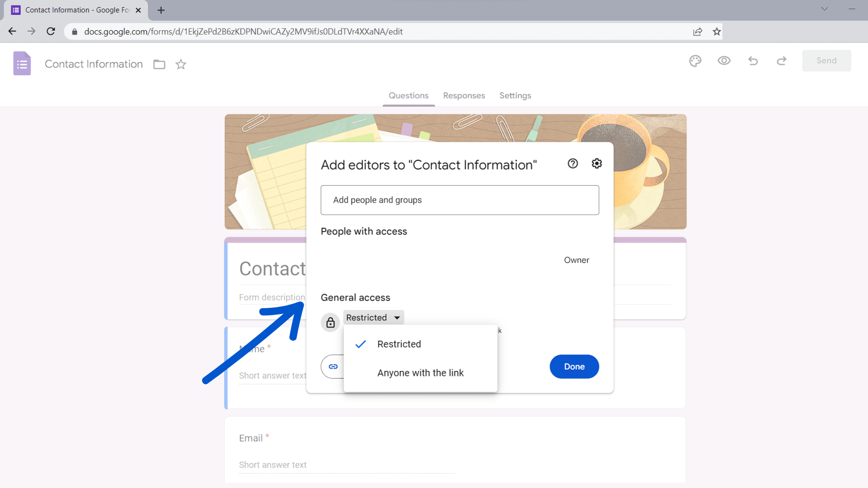Image resolution: width=868 pixels, height=488 pixels.
Task: Click the Add people and groups field
Action: point(460,200)
